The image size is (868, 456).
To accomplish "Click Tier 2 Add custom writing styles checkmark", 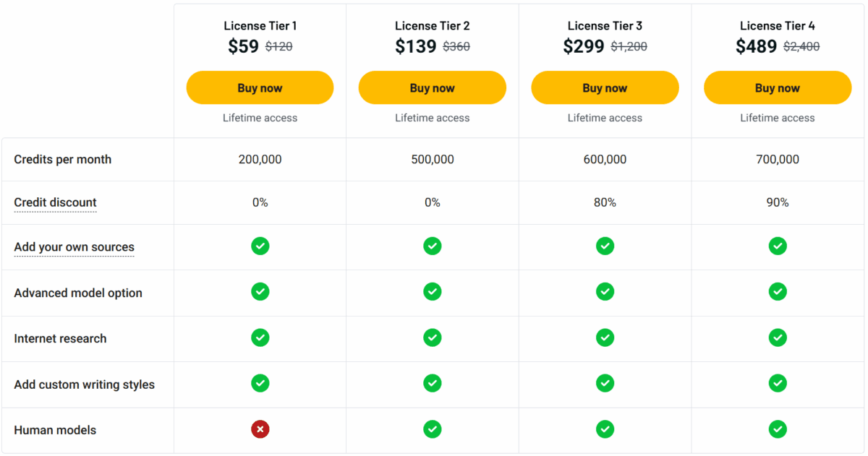I will (x=433, y=383).
